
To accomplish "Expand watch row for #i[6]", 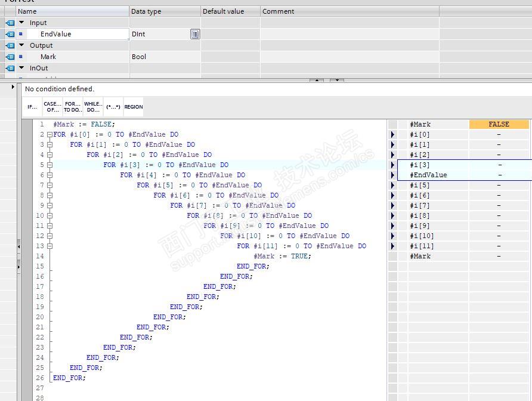I will pos(392,196).
